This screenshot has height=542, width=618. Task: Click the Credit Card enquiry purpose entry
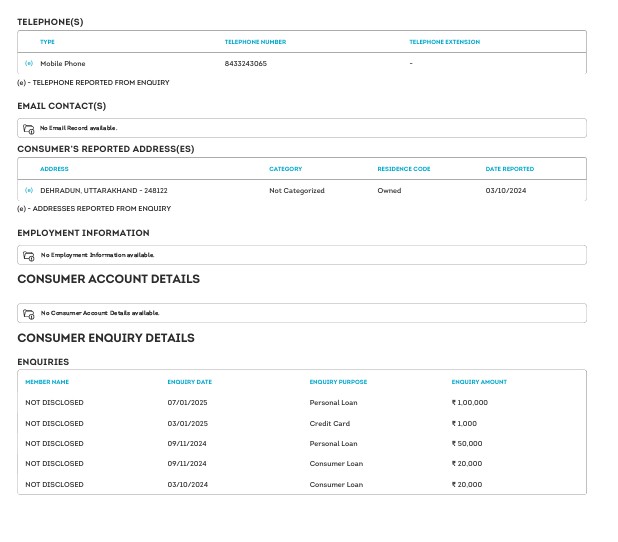[329, 423]
